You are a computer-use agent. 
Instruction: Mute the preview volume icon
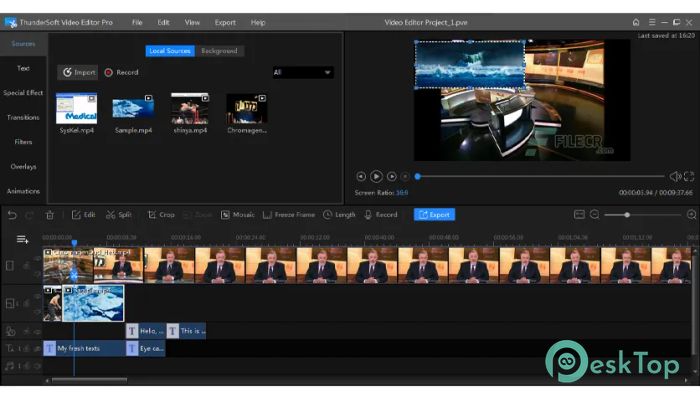675,176
